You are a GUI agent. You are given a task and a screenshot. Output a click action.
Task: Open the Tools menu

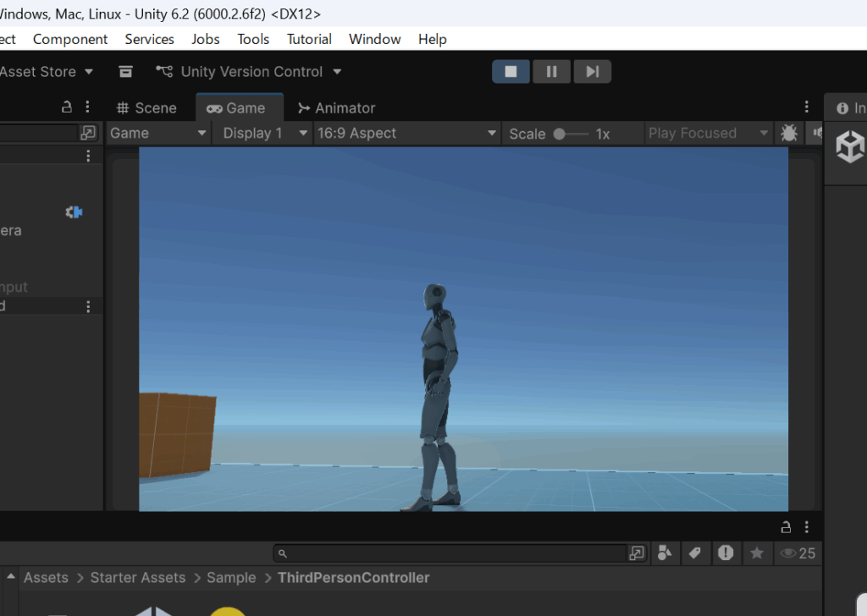click(253, 39)
